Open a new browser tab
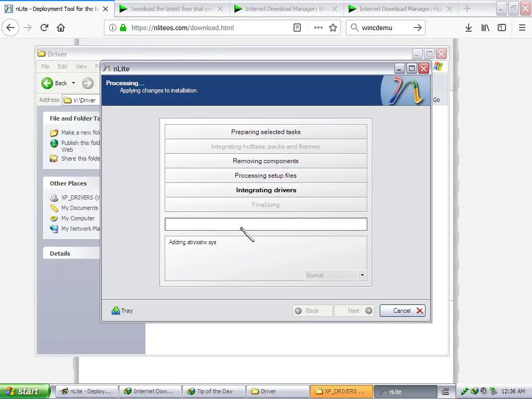 click(467, 8)
